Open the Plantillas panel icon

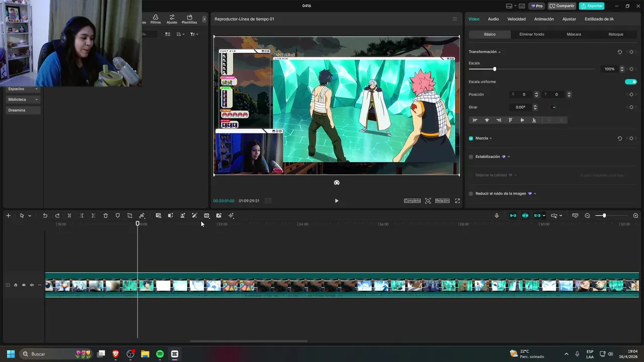[189, 19]
